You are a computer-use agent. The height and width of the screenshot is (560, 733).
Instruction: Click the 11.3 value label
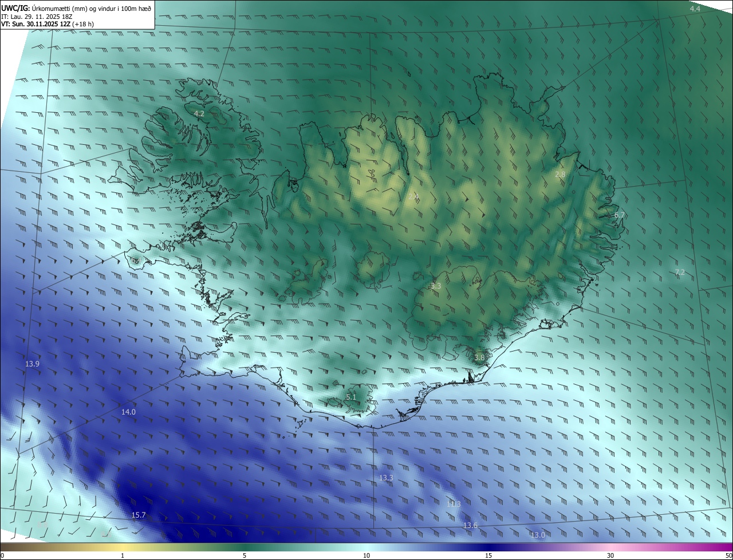(x=454, y=504)
